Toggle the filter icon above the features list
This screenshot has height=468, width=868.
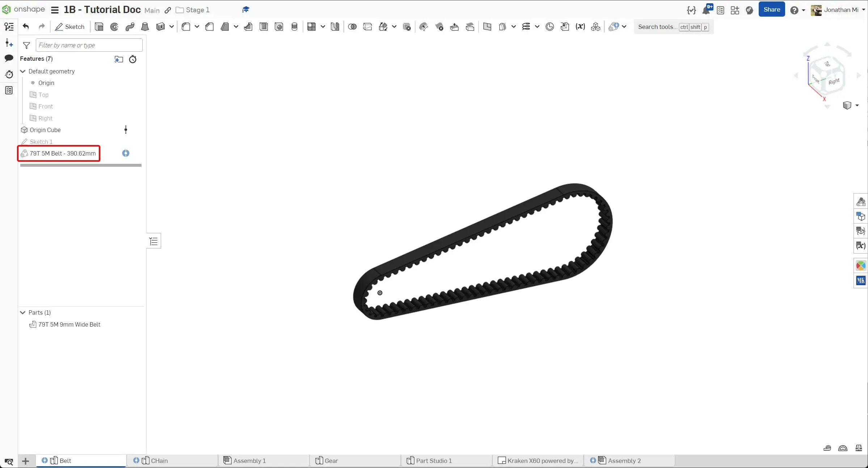pyautogui.click(x=26, y=45)
